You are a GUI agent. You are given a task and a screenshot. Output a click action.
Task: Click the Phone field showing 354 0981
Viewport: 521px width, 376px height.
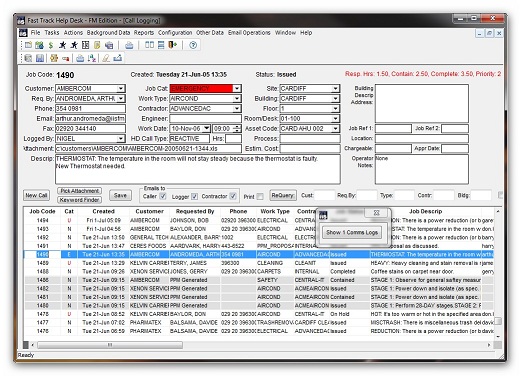(x=90, y=108)
